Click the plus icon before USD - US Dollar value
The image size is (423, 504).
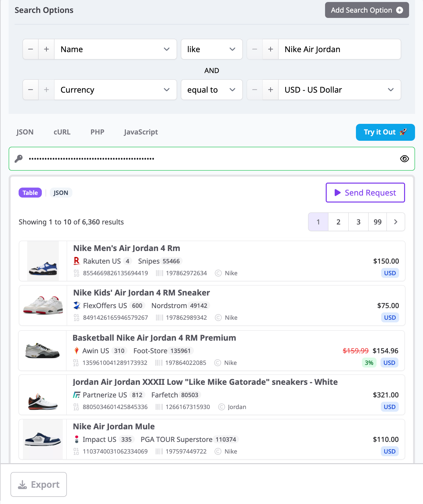[x=271, y=90]
